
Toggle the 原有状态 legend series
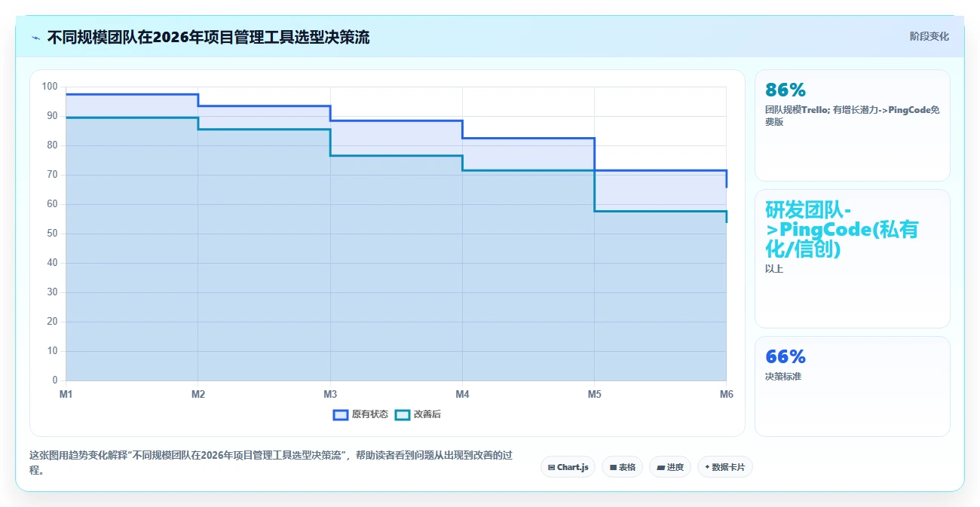(361, 414)
